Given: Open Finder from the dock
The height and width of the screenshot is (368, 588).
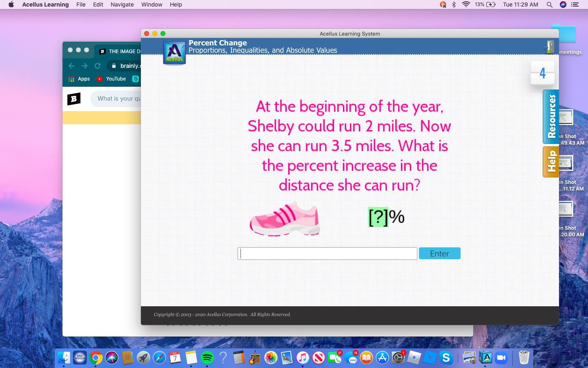Looking at the screenshot, I should 64,358.
